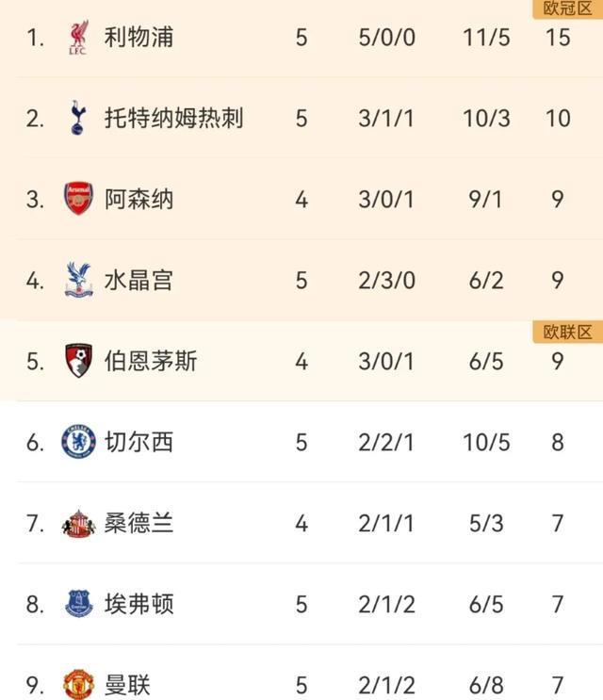Click the Crystal Palace crest
The image size is (603, 700).
(78, 281)
